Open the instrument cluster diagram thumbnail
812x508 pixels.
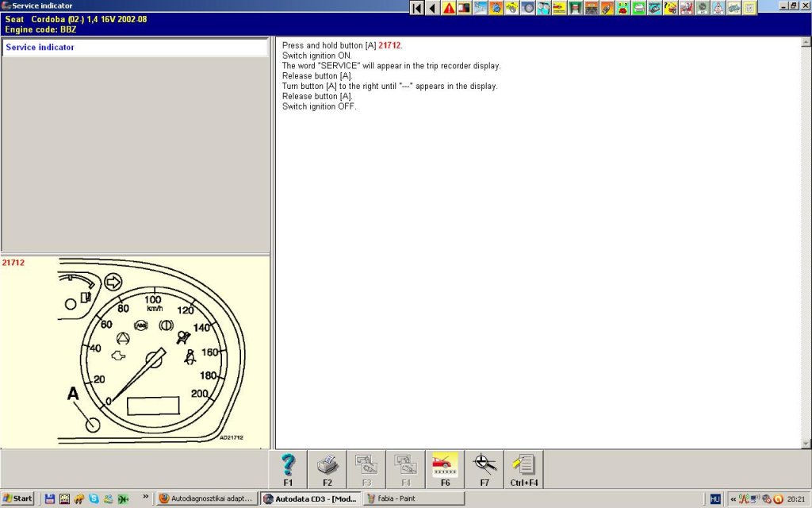click(151, 352)
